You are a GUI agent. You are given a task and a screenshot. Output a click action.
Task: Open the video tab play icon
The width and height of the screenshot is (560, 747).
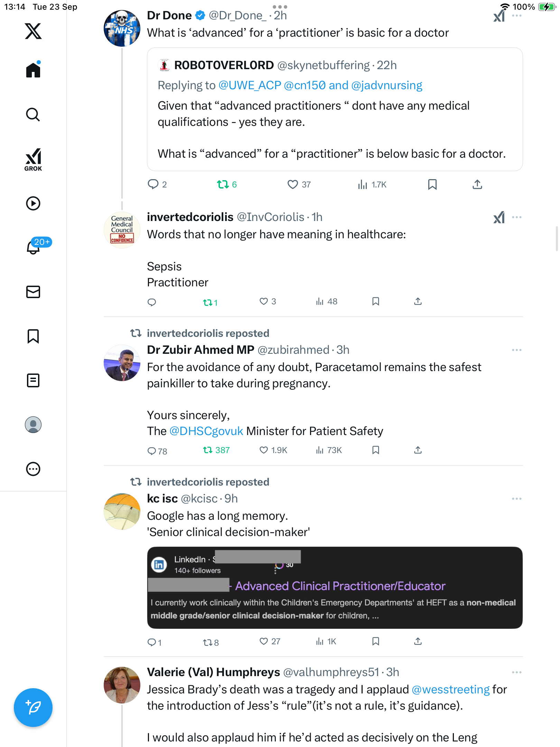click(x=33, y=203)
